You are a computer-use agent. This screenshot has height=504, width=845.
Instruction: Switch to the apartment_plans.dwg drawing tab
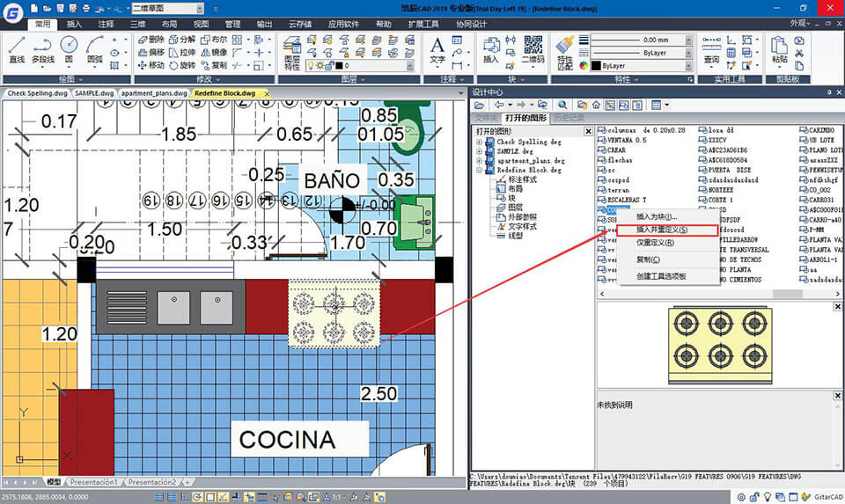pos(154,93)
